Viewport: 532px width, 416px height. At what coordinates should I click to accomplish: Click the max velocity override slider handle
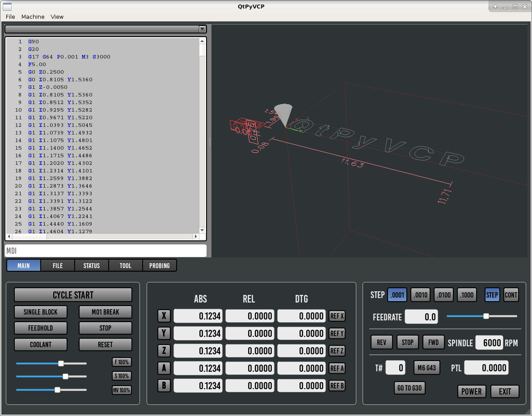(x=58, y=390)
